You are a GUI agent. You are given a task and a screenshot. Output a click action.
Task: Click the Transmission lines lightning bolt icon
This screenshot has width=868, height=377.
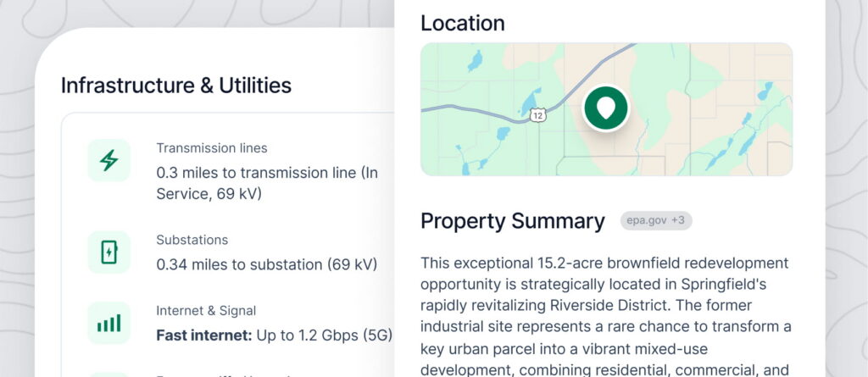(x=108, y=160)
